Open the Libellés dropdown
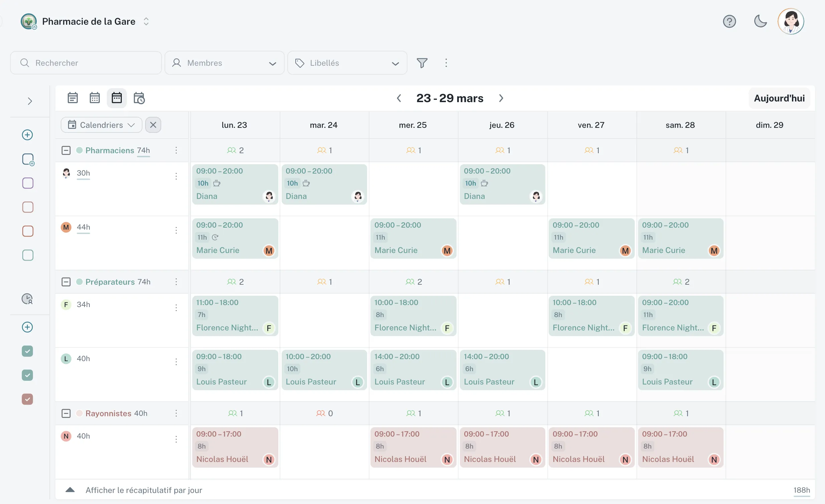This screenshot has width=825, height=504. tap(347, 63)
